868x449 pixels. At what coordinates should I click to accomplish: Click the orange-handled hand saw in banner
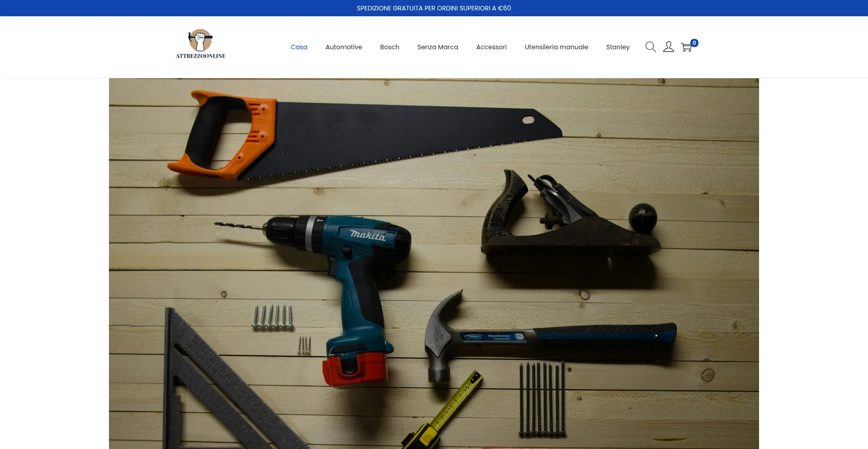coord(362,136)
